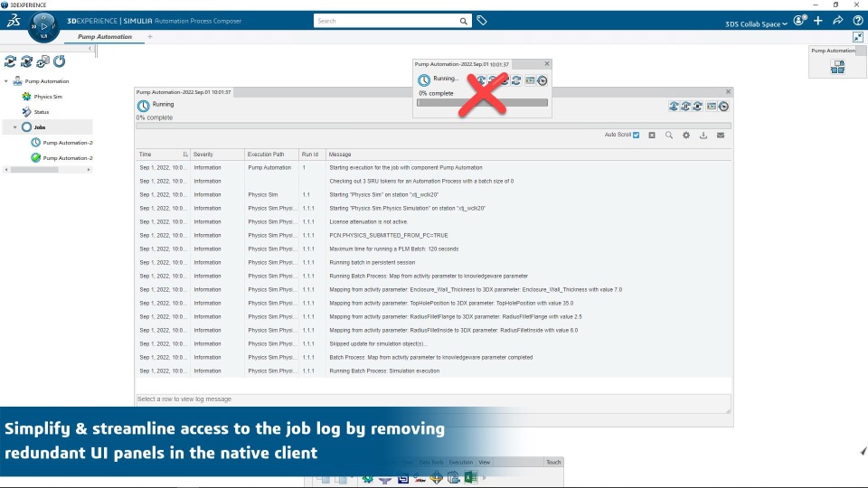
Task: Click the log message detail box
Action: (x=433, y=403)
